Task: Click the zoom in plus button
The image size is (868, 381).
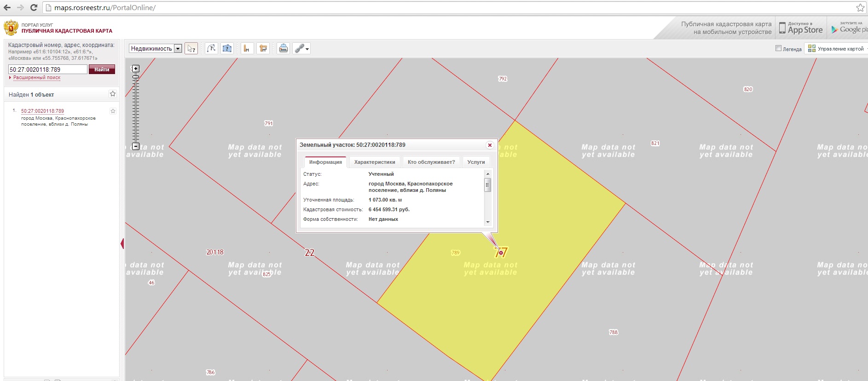Action: [x=135, y=69]
